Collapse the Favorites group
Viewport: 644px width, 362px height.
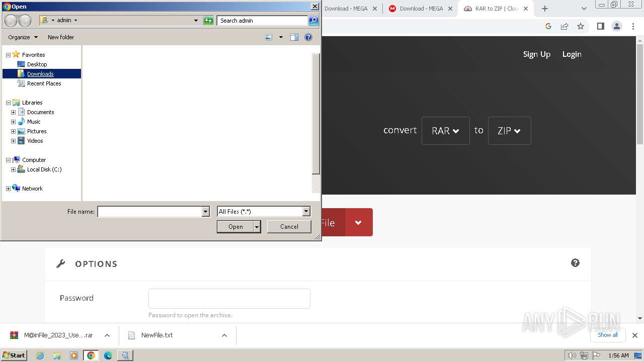tap(8, 55)
